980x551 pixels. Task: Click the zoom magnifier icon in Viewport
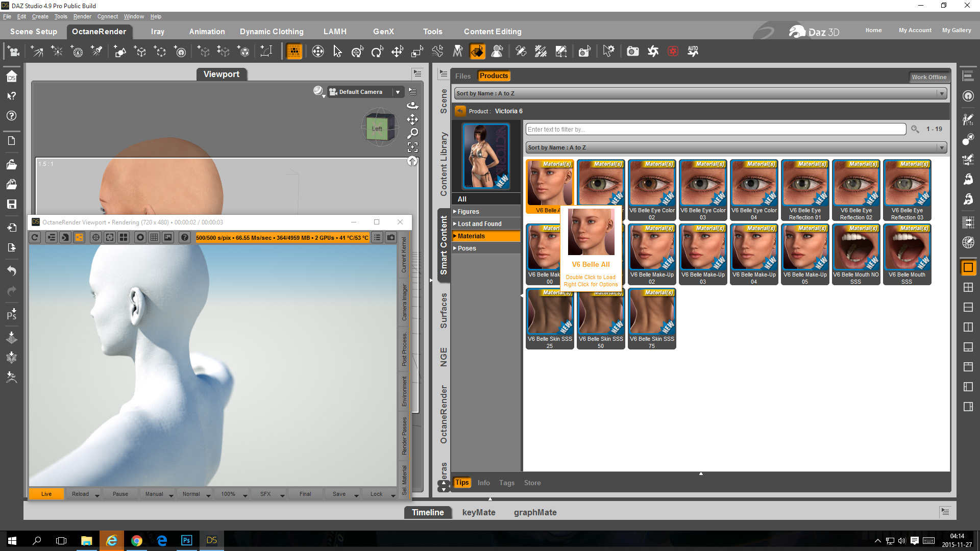pos(412,133)
